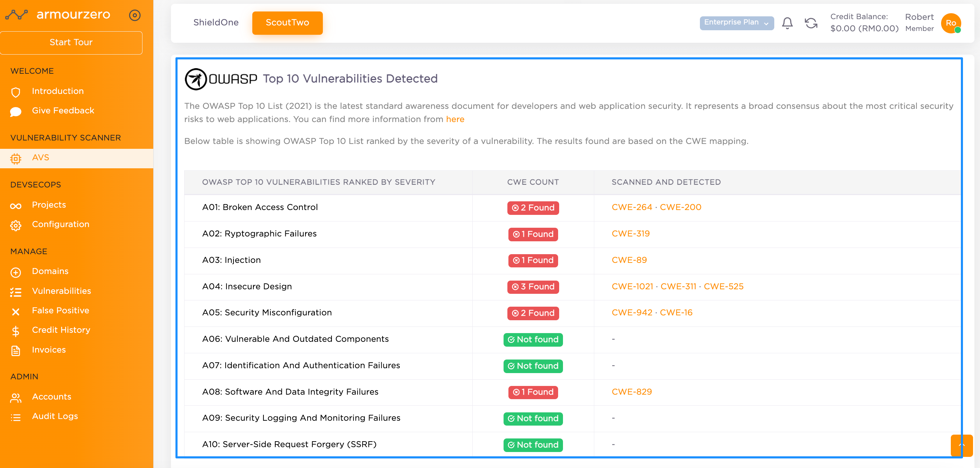This screenshot has width=980, height=468.
Task: Open the CWE-311 link
Action: click(678, 287)
